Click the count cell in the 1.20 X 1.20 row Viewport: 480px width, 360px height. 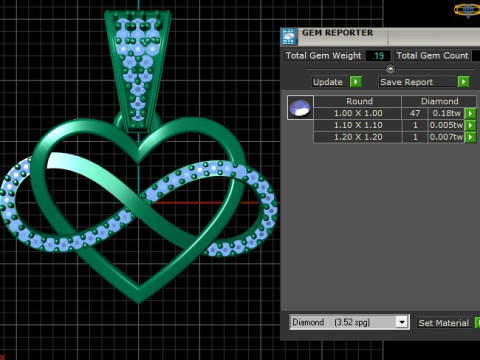[415, 137]
